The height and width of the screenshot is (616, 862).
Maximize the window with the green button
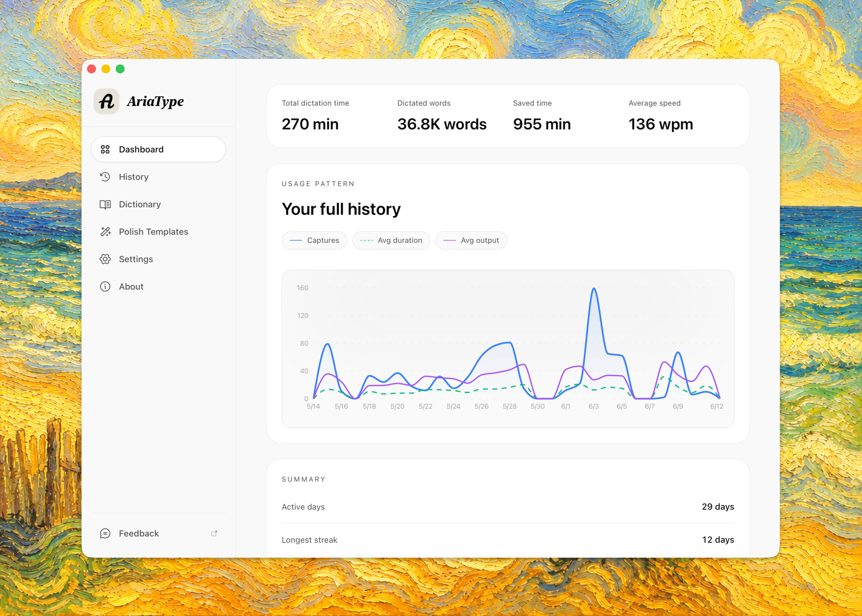point(120,69)
